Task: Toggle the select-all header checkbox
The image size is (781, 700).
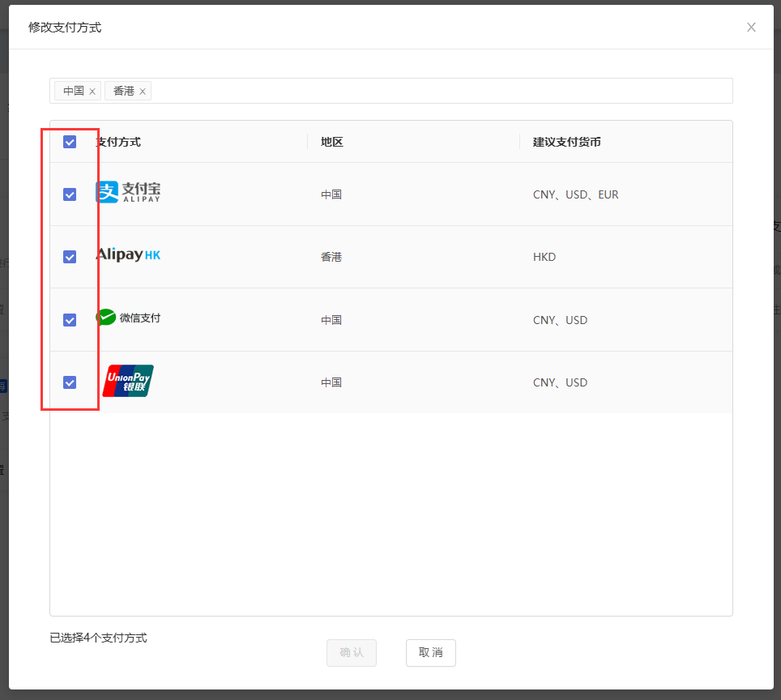Action: (70, 142)
